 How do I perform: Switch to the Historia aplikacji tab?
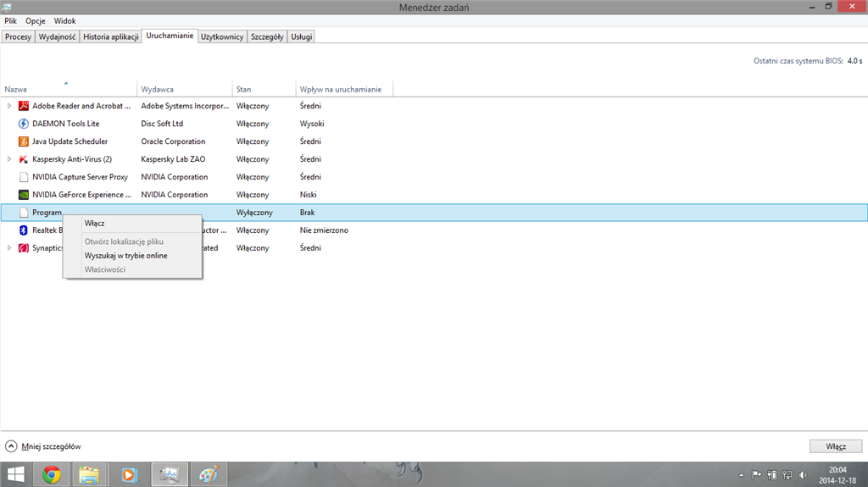pyautogui.click(x=111, y=36)
